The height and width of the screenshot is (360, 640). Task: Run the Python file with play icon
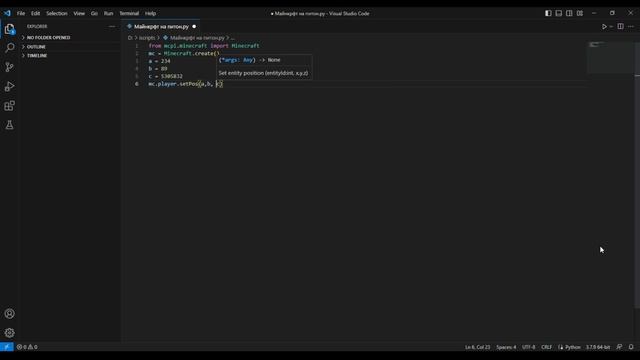(x=604, y=27)
